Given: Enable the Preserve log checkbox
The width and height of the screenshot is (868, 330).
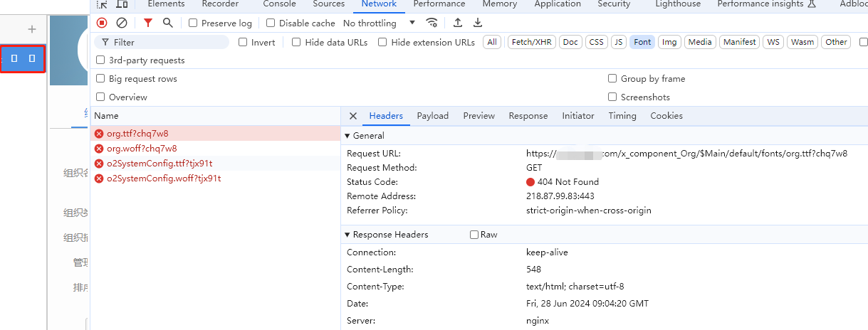Looking at the screenshot, I should [193, 23].
